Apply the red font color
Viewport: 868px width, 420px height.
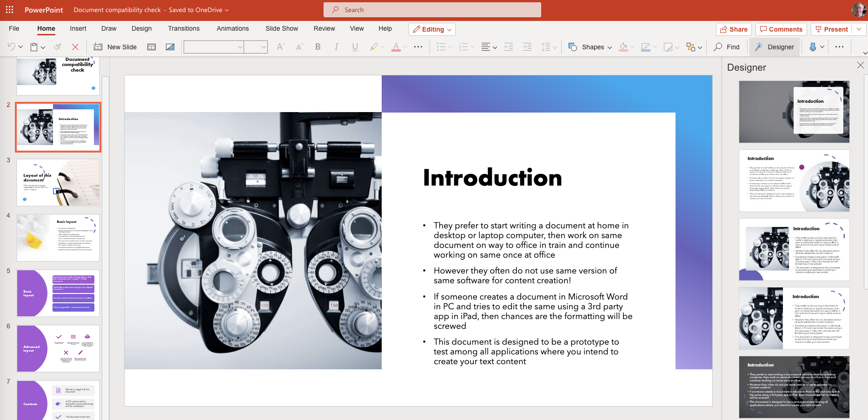[x=396, y=47]
